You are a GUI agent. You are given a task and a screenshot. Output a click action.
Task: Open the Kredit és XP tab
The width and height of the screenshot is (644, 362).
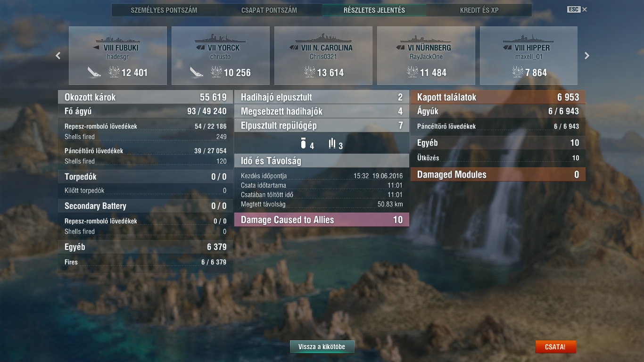(x=479, y=10)
